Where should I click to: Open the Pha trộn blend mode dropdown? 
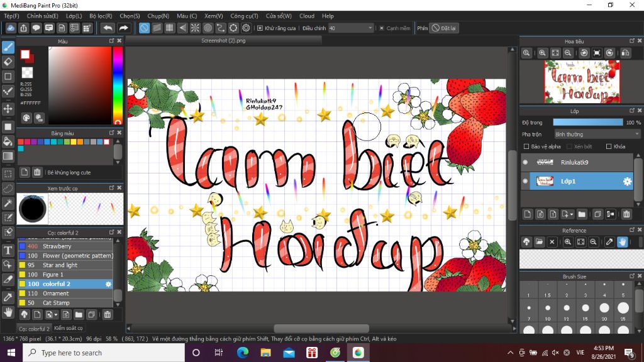pyautogui.click(x=597, y=134)
